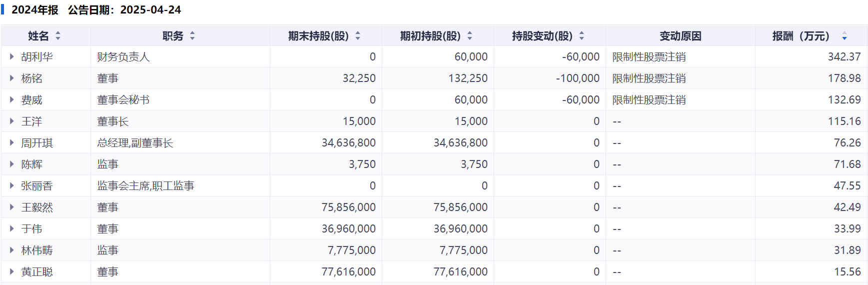The height and width of the screenshot is (285, 868).
Task: Expand row for 王毅然
Action: [x=12, y=207]
